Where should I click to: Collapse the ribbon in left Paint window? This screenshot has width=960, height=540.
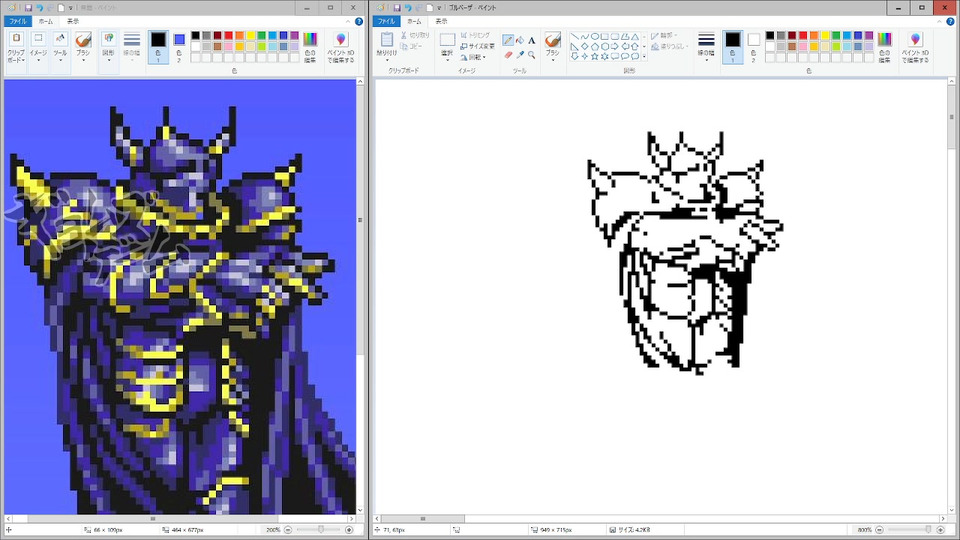(348, 21)
